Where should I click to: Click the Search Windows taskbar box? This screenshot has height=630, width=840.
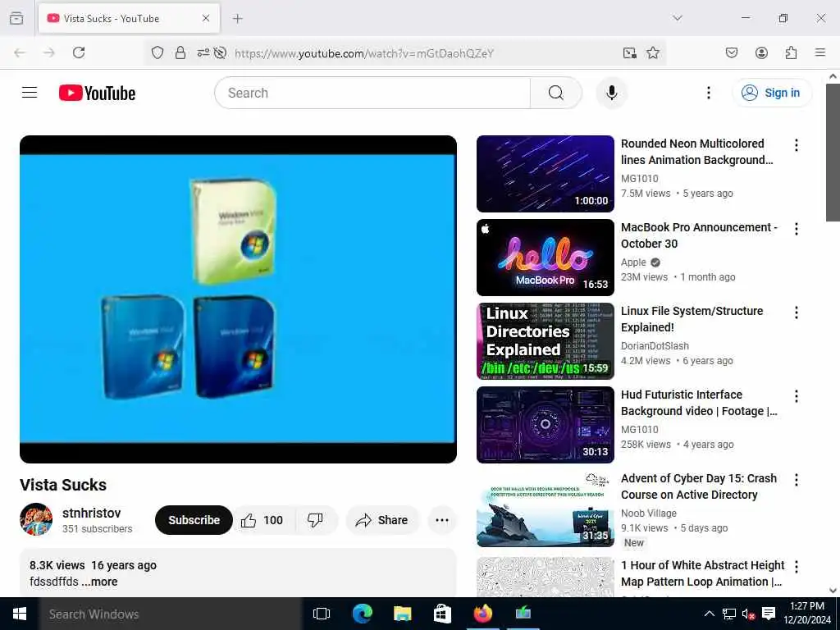click(171, 614)
